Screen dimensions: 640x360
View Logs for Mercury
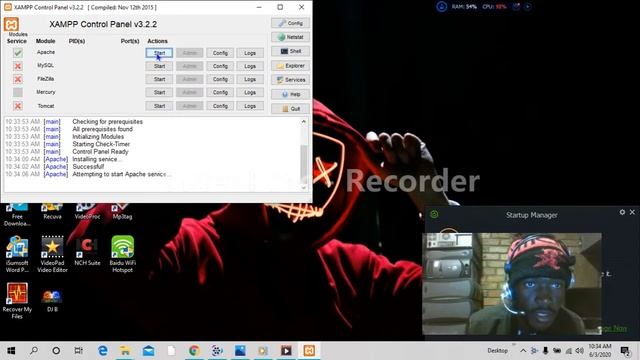(250, 93)
